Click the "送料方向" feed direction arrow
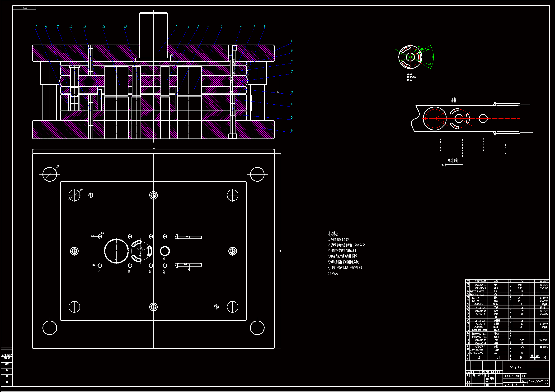 coord(452,165)
